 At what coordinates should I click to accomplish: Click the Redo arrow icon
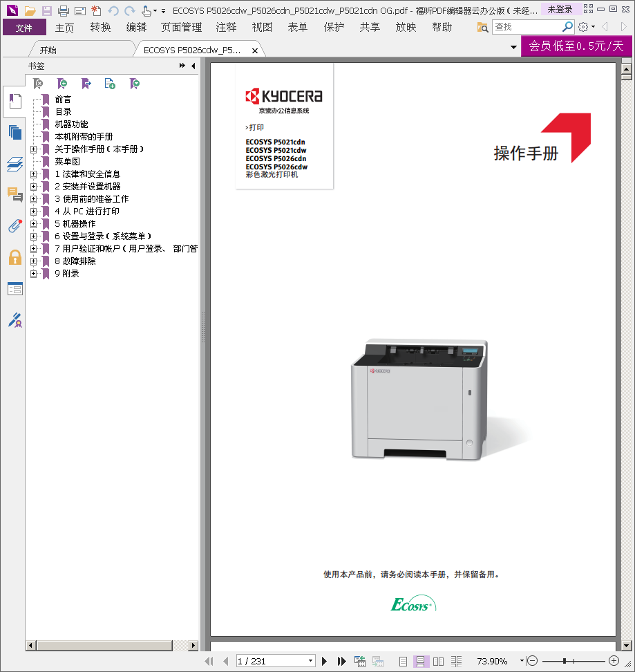(x=130, y=10)
